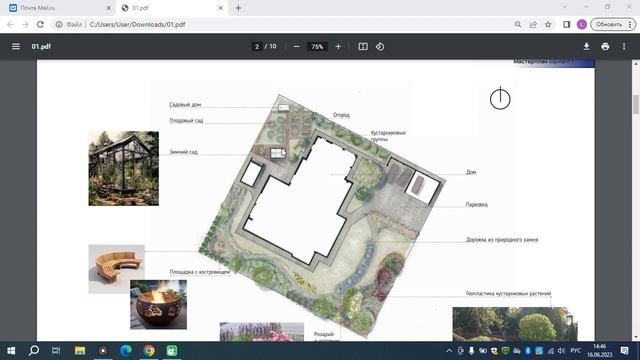The width and height of the screenshot is (640, 360).
Task: Open File Explorer from the taskbar
Action: pyautogui.click(x=80, y=351)
